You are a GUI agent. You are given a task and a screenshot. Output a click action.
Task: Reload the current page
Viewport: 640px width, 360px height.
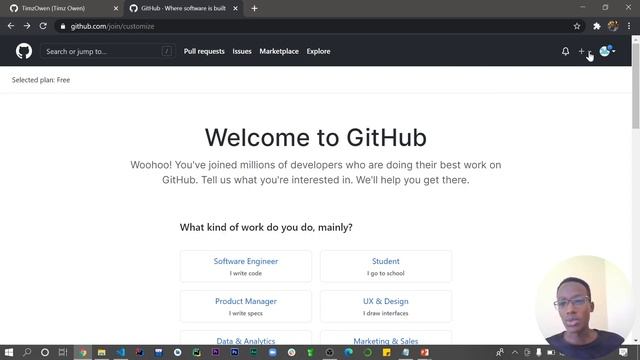pyautogui.click(x=43, y=26)
